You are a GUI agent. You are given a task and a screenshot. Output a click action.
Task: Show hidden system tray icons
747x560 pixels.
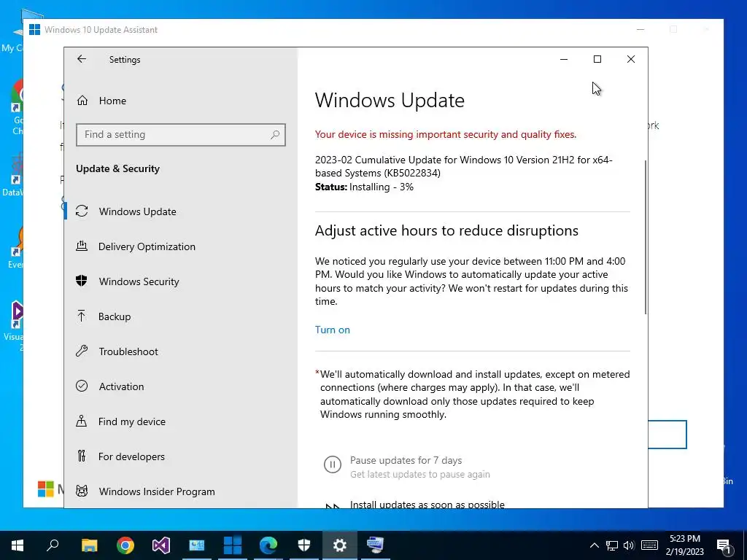(x=594, y=545)
